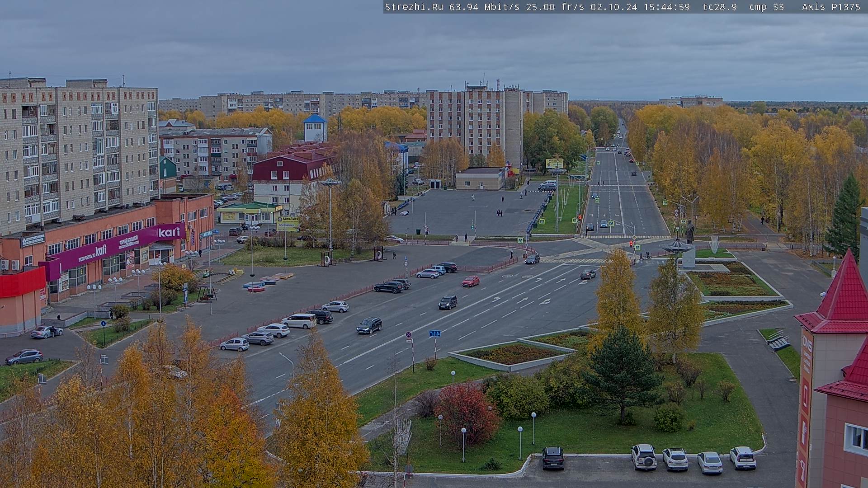Click the "25.00 fr/s" frame rate value
This screenshot has width=868, height=488.
tap(555, 7)
